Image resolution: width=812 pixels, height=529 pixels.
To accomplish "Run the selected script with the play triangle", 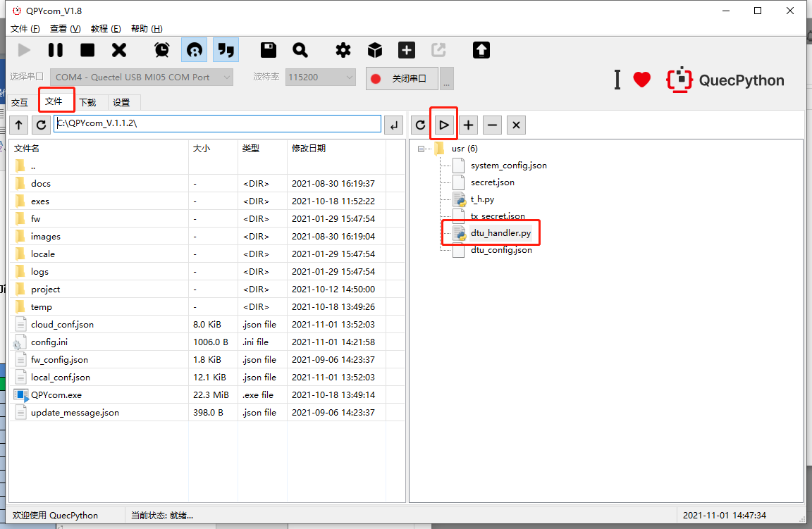I will (x=444, y=125).
